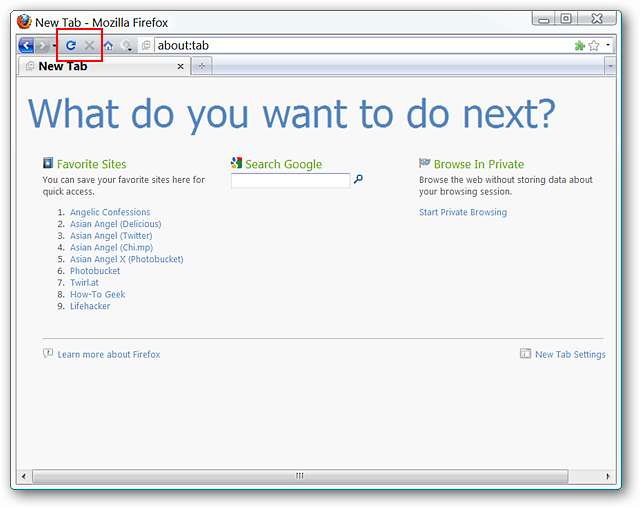Click the Firefox logo in title bar
This screenshot has height=508, width=640.
click(x=24, y=22)
